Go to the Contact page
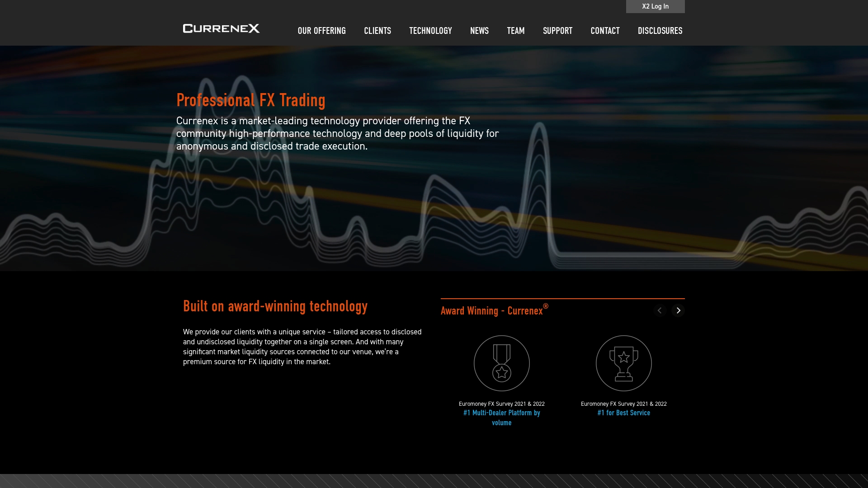 [605, 31]
